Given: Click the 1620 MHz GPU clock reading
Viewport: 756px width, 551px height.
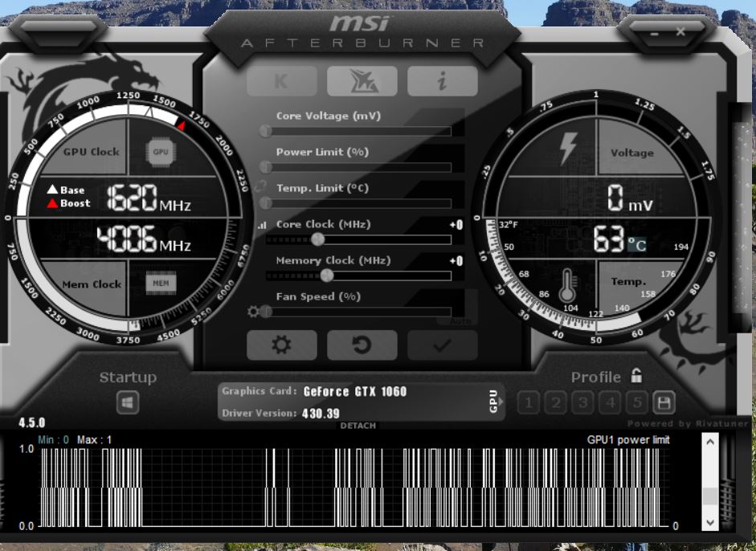Looking at the screenshot, I should [x=149, y=198].
